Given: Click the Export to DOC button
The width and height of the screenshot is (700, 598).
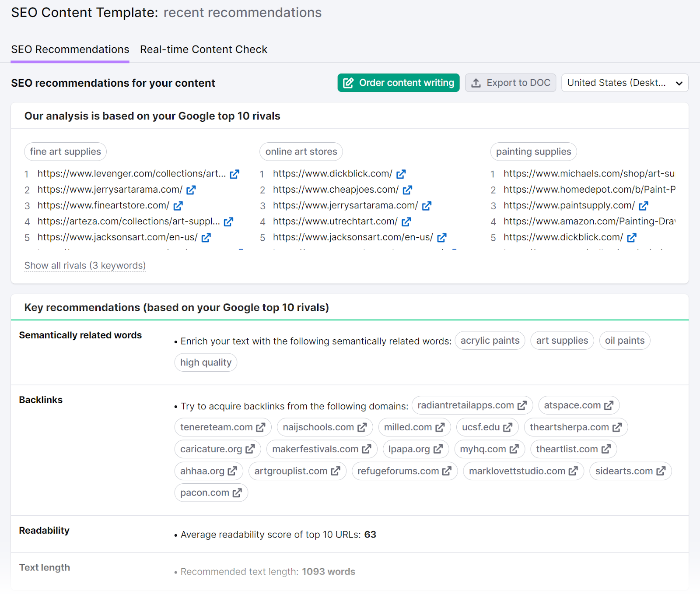Looking at the screenshot, I should click(x=511, y=83).
